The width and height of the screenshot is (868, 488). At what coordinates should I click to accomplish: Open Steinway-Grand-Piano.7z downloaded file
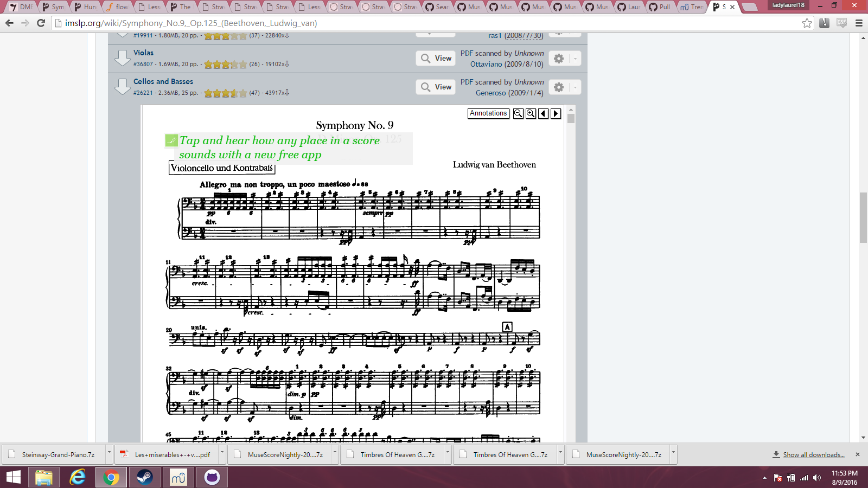tap(53, 454)
